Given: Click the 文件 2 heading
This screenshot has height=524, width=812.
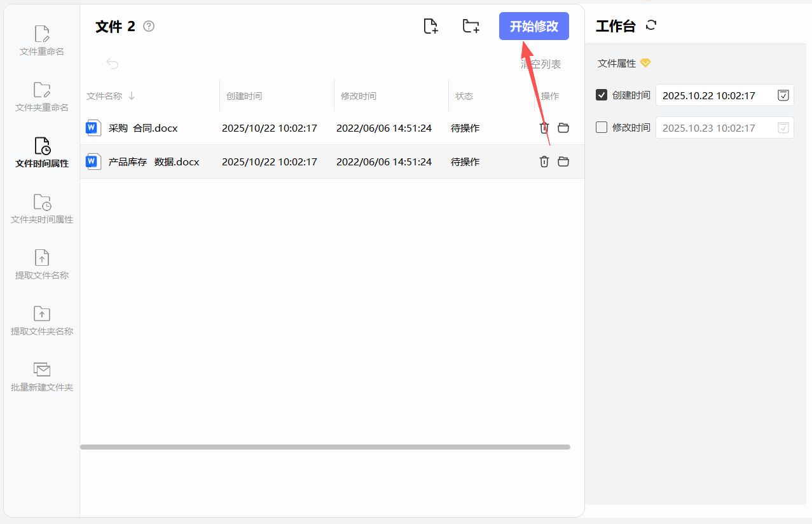Looking at the screenshot, I should point(115,26).
